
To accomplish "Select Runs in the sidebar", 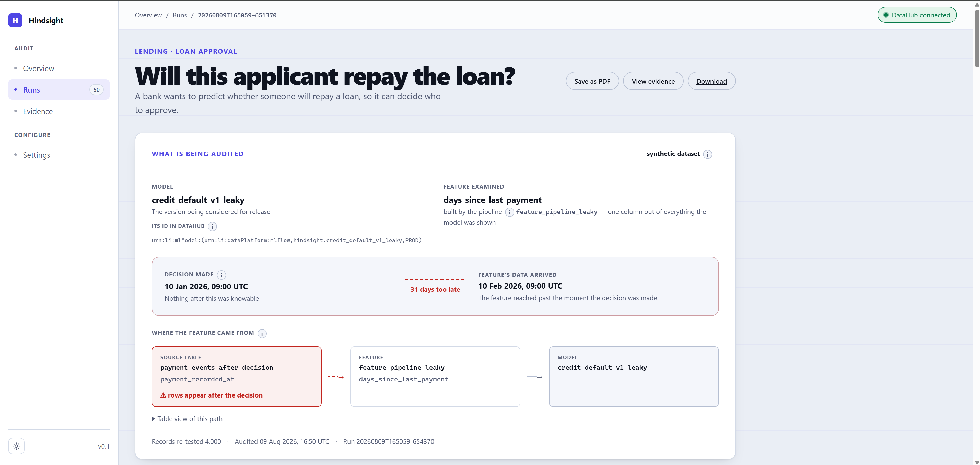I will [59, 89].
